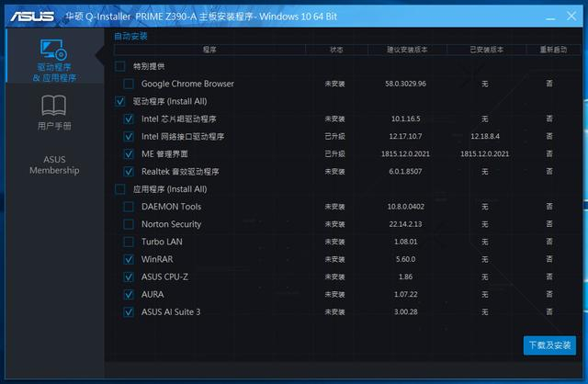Uncheck the WinRAR checkbox
The height and width of the screenshot is (384, 588).
click(x=129, y=259)
